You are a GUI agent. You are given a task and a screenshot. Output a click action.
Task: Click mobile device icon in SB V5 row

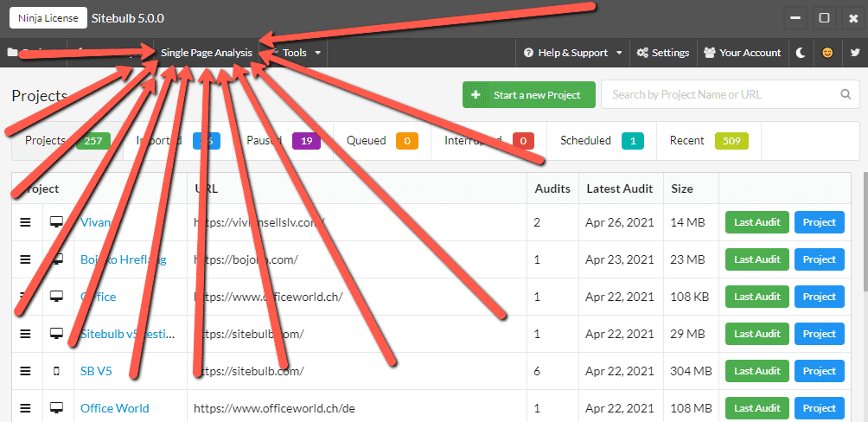pyautogui.click(x=56, y=371)
